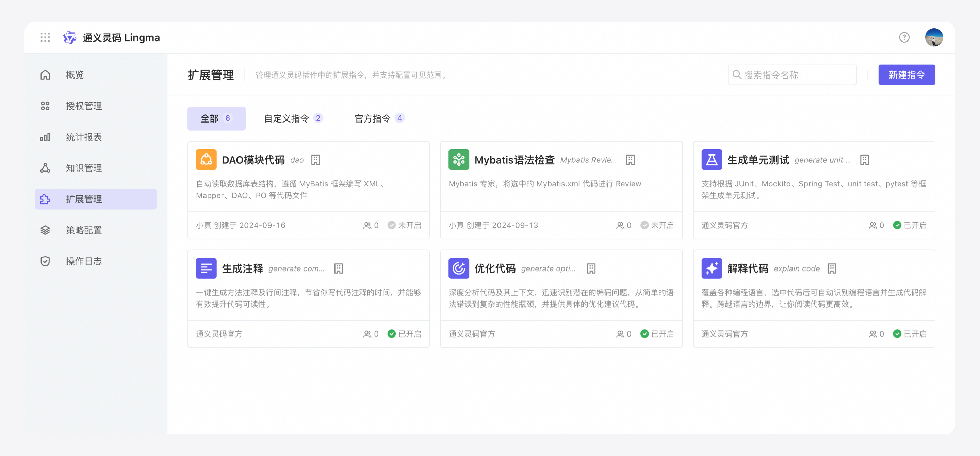
Task: Open the app launcher grid icon
Action: click(45, 37)
